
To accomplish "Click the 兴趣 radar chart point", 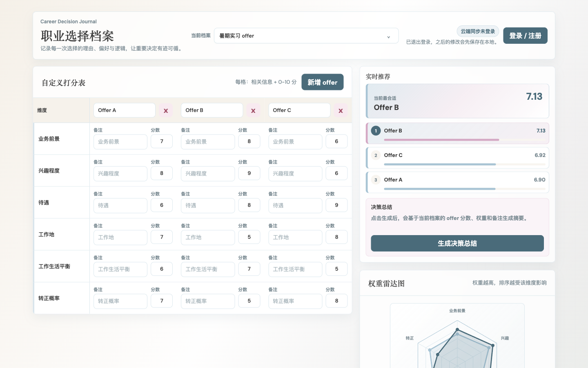I will pyautogui.click(x=493, y=346).
